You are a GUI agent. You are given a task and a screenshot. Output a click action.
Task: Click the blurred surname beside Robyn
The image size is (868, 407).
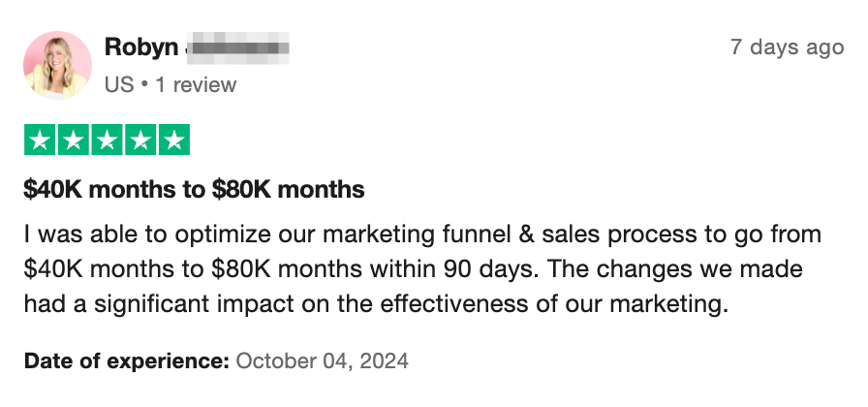(x=237, y=47)
